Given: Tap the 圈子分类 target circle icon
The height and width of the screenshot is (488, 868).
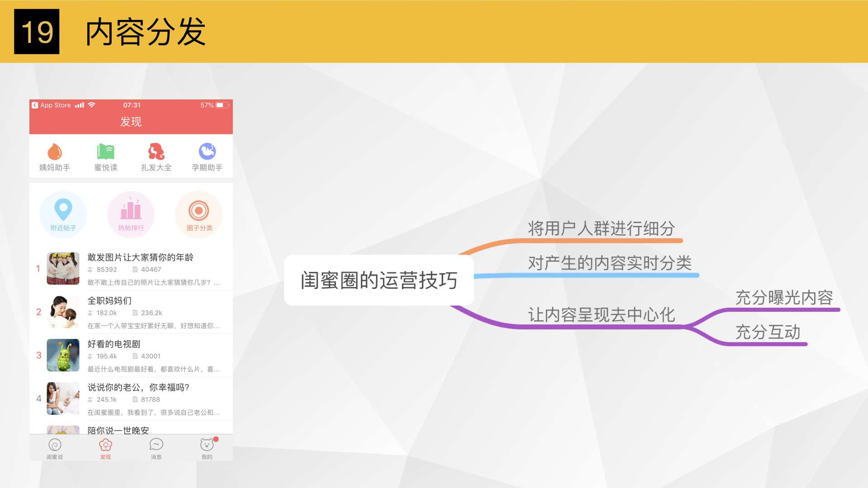Looking at the screenshot, I should 199,215.
